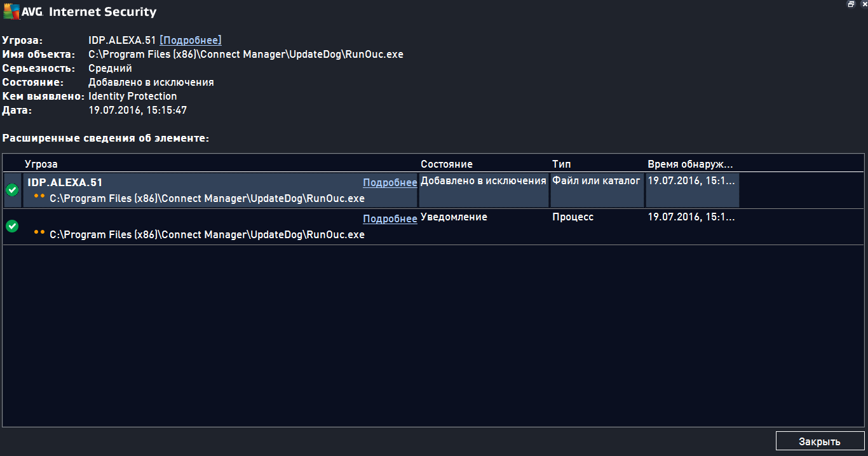The image size is (868, 456).
Task: Click the Уведомление status cell
Action: coord(454,217)
